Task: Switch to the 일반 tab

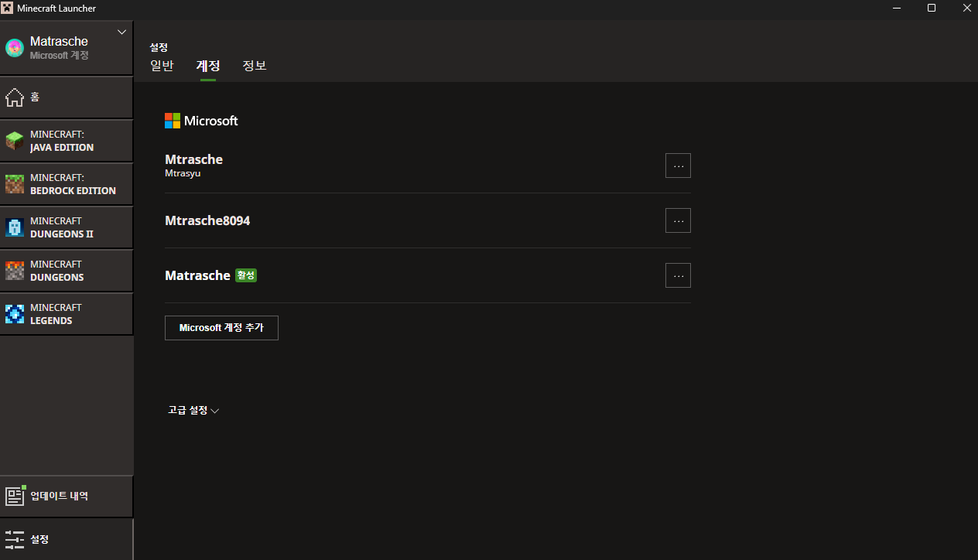Action: click(x=162, y=66)
